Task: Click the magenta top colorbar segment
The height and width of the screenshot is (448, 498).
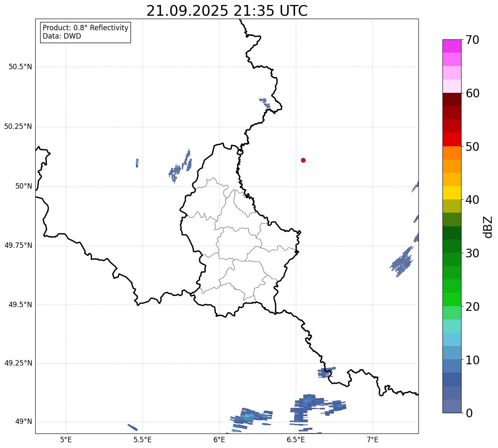Action: [x=452, y=46]
